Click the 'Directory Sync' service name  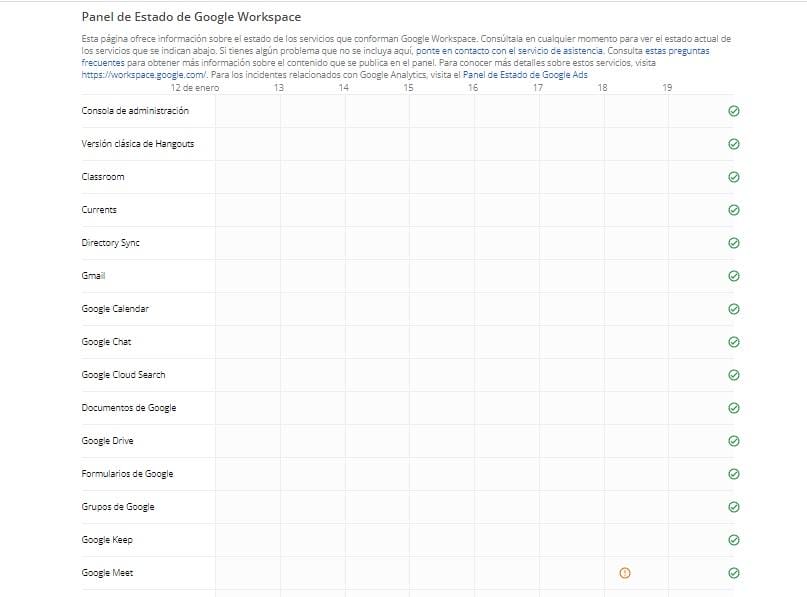[x=111, y=243]
